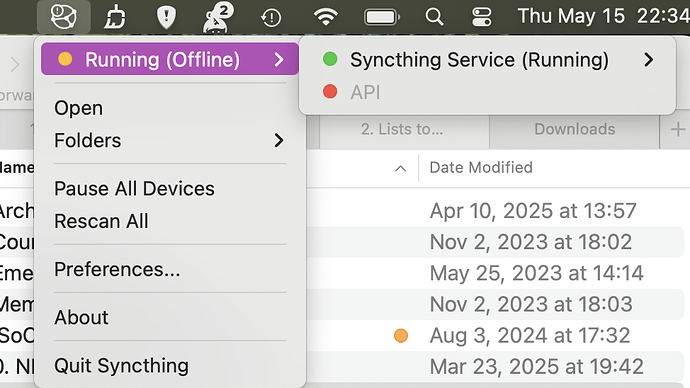Click the orange tag dot in Finder list
The image size is (690, 388).
pos(401,336)
